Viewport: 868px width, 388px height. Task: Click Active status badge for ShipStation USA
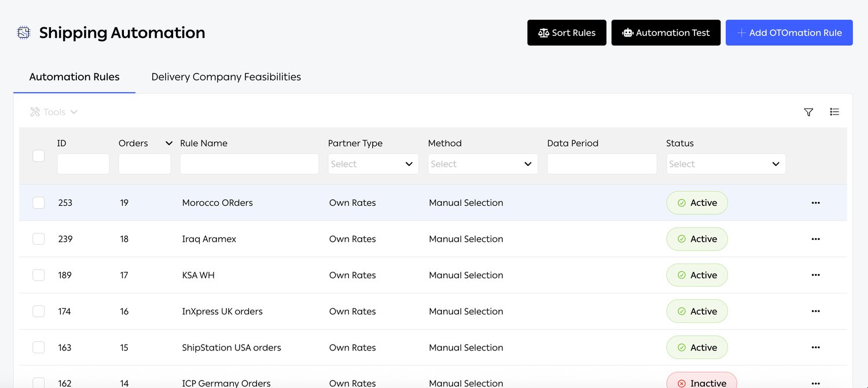tap(697, 348)
